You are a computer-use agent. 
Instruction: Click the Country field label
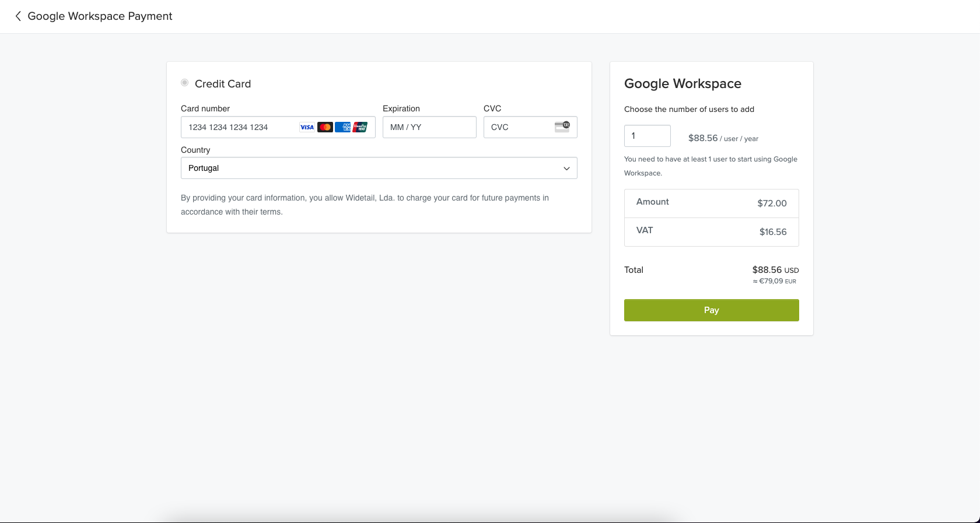pos(195,150)
